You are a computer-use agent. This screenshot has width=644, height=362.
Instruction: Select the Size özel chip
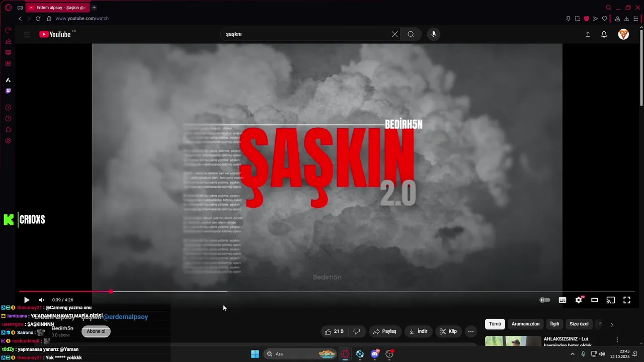[579, 324]
